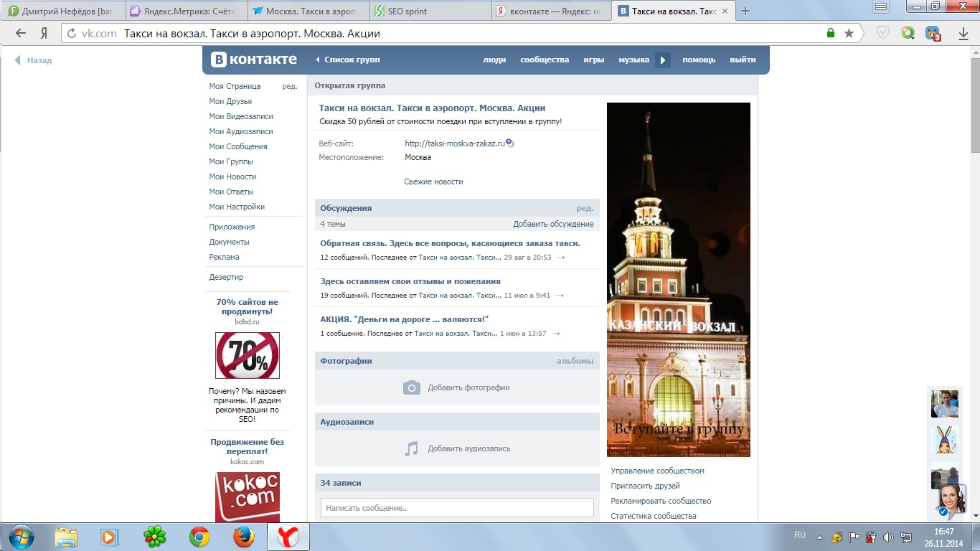Open topic 'Обратная связь' discussion
The image size is (980, 551).
(450, 244)
